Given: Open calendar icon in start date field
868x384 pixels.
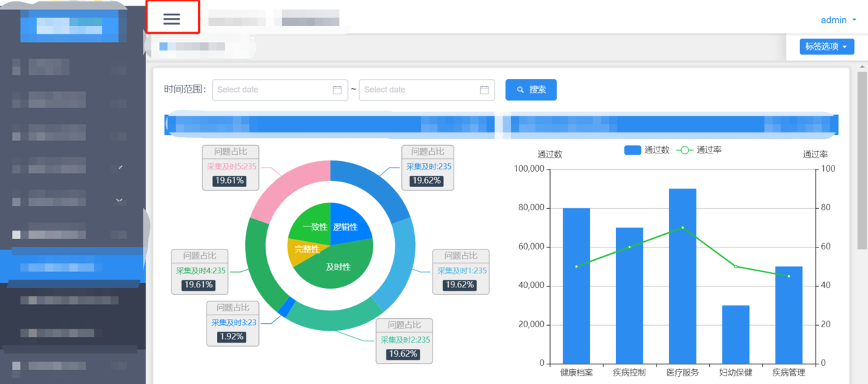Looking at the screenshot, I should 337,90.
